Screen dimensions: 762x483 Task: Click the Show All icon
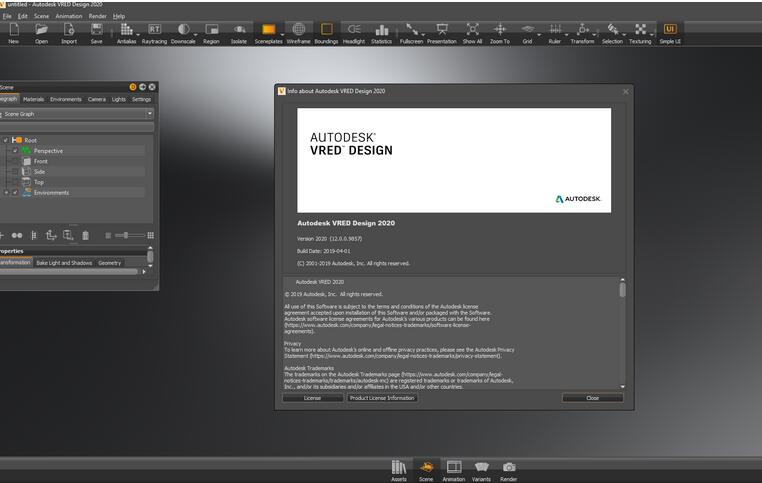click(x=472, y=30)
